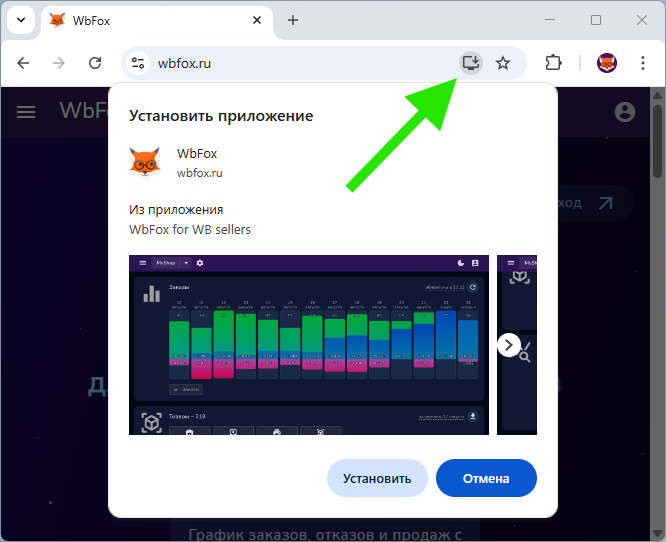Open Chrome's three-dot menu
This screenshot has width=666, height=542.
point(643,63)
